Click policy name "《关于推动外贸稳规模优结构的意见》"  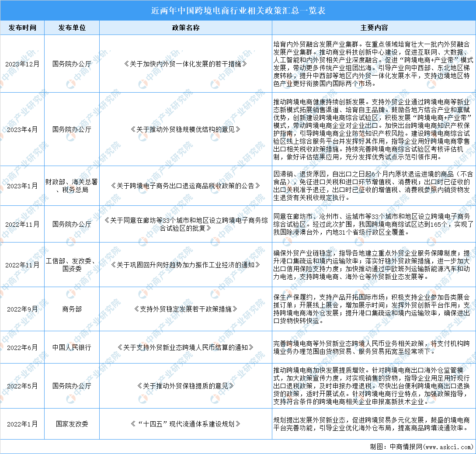point(185,130)
